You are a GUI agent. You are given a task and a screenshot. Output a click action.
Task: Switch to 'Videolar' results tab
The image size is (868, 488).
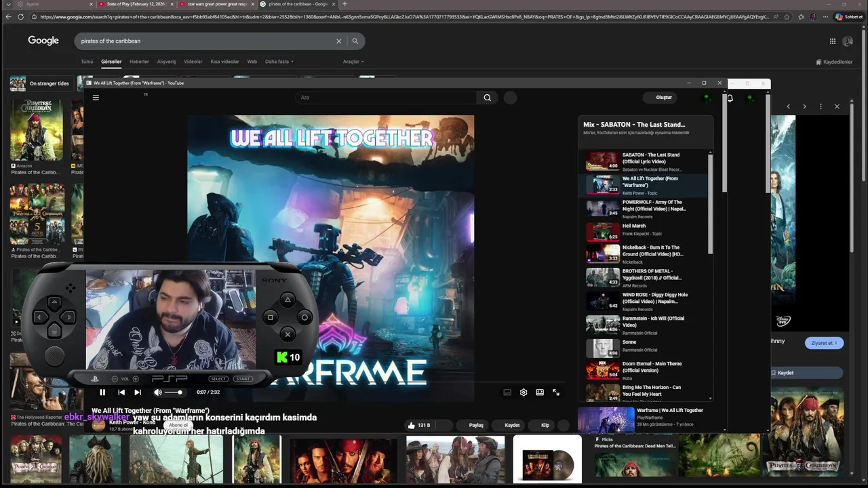point(193,62)
